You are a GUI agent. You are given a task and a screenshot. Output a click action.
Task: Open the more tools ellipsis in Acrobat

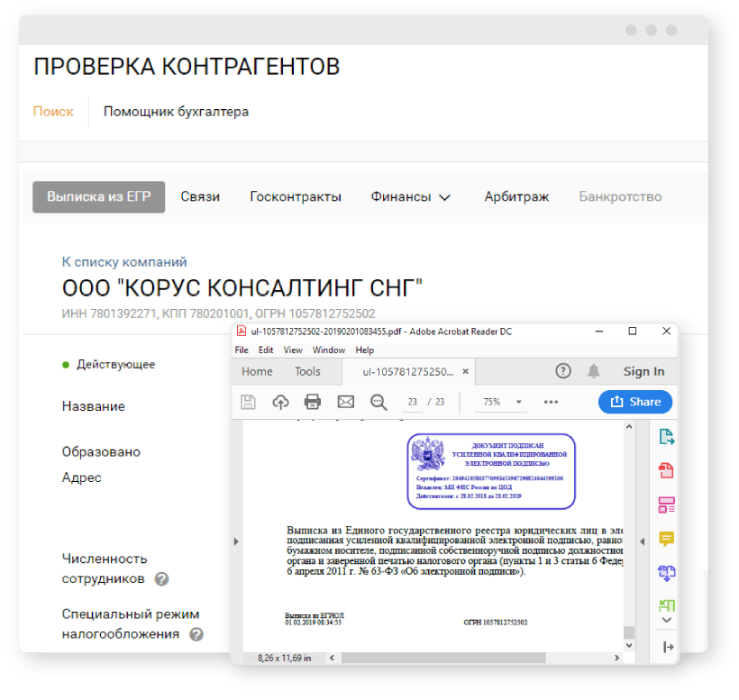[x=551, y=402]
